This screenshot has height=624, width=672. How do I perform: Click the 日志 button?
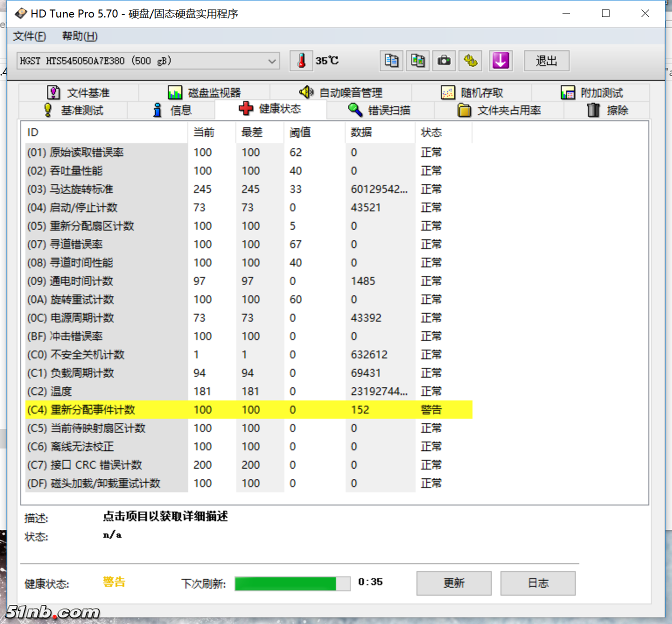click(x=538, y=583)
